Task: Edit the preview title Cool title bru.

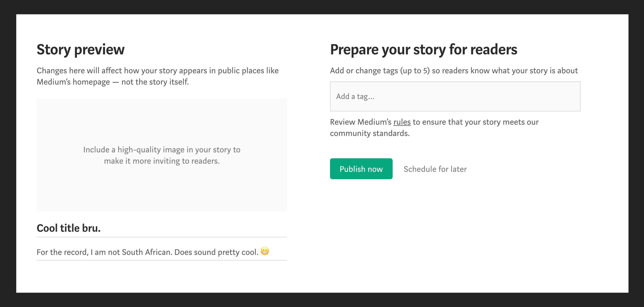Action: pyautogui.click(x=69, y=228)
